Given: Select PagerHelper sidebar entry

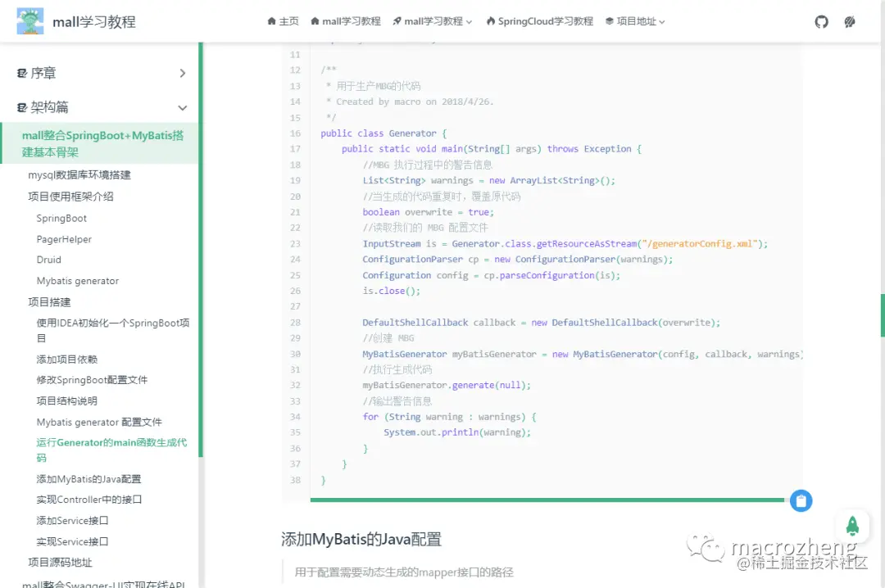Looking at the screenshot, I should tap(64, 239).
